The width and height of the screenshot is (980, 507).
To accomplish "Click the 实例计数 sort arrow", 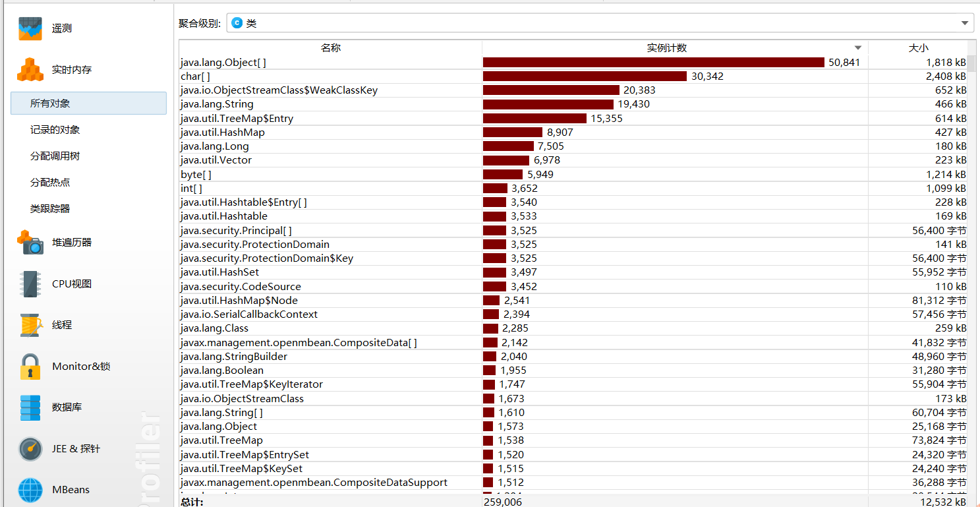I will [x=858, y=48].
